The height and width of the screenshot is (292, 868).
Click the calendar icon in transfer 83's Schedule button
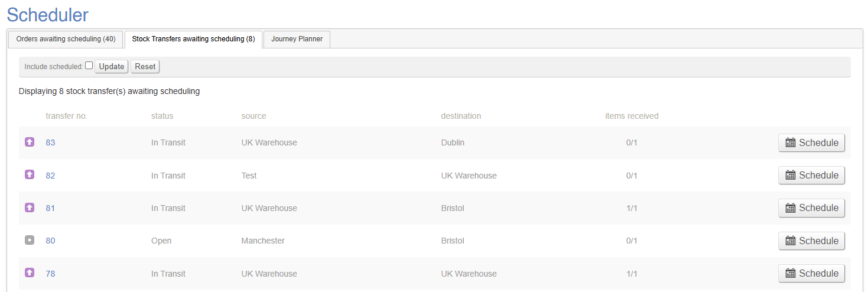[791, 142]
